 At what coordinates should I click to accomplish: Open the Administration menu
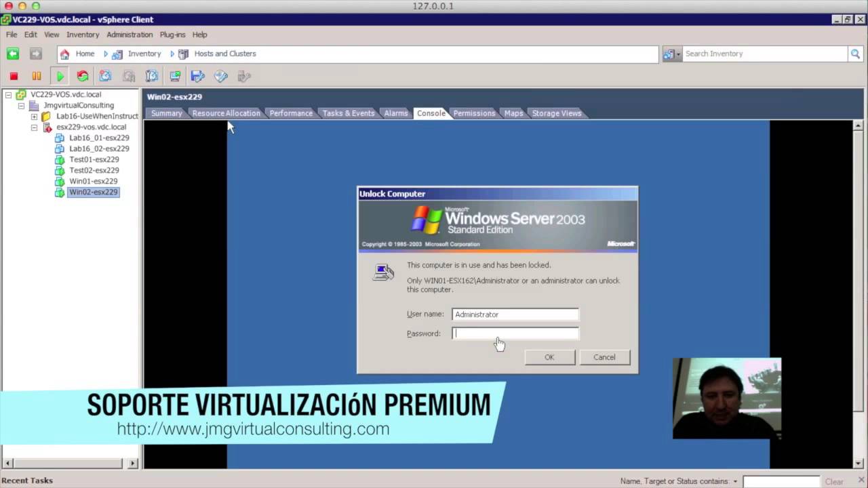point(130,35)
